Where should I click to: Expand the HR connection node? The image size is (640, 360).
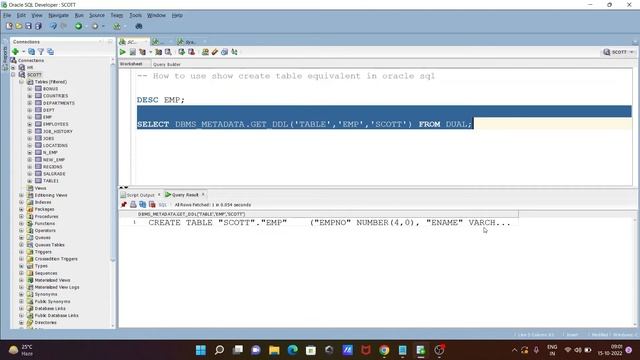coord(13,67)
